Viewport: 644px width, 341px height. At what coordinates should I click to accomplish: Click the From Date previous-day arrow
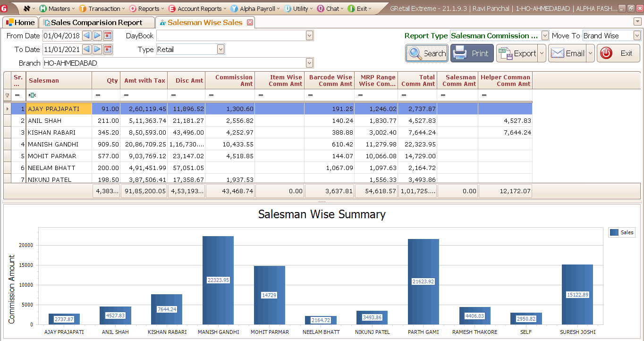86,36
